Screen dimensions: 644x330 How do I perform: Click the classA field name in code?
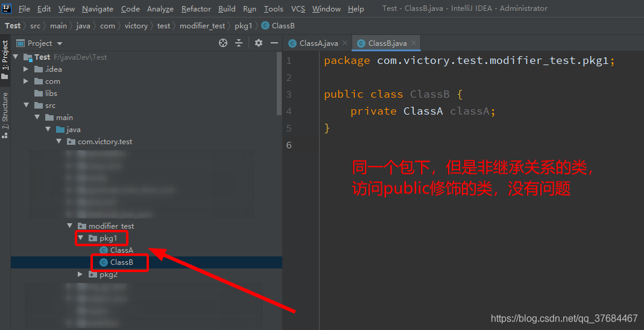point(470,111)
